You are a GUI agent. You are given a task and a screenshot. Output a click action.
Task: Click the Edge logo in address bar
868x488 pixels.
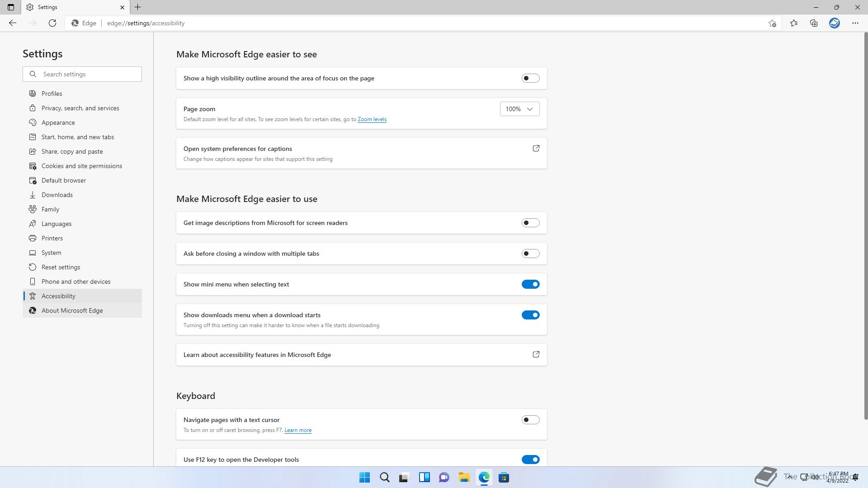pos(75,23)
